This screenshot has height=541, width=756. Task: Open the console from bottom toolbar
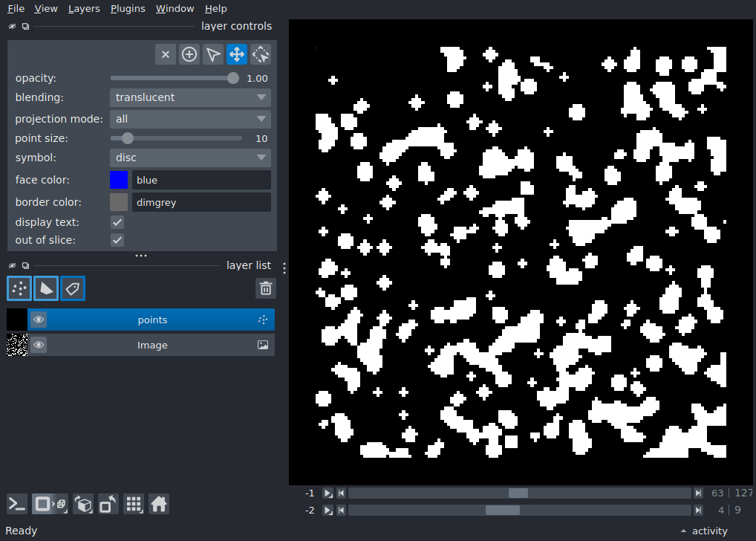click(x=17, y=505)
